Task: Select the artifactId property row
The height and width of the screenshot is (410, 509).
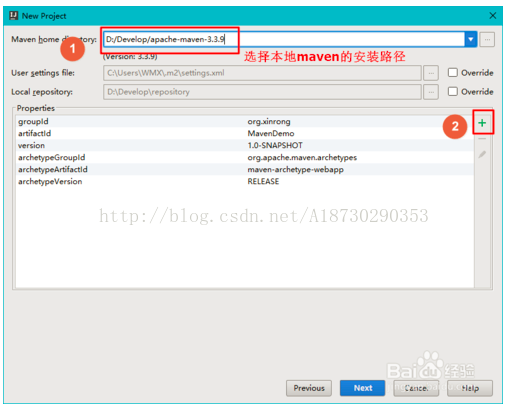Action: pos(244,133)
